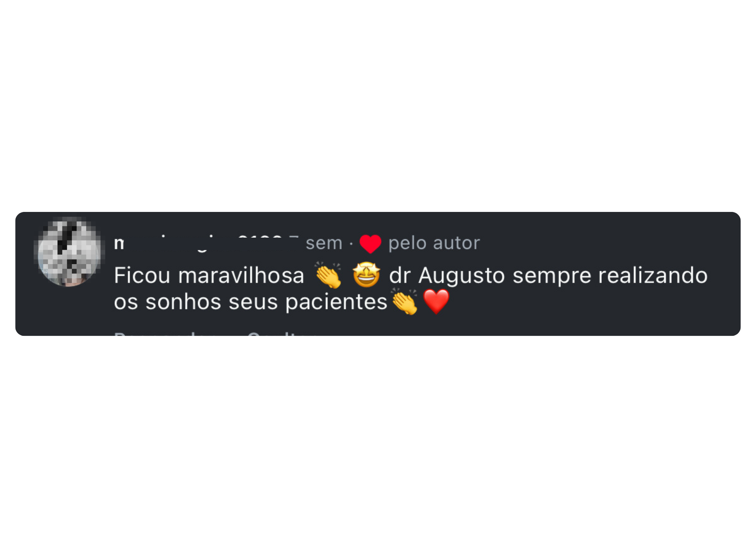Select the first clapping hands emoji

tap(328, 275)
